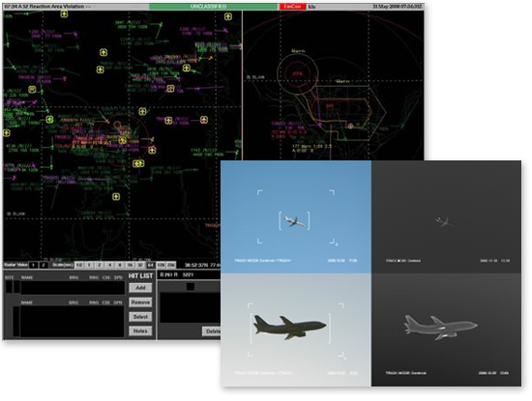Select yellow aircraft symbol under UNCLASSIFIED banner
Image resolution: width=532 pixels, height=401 pixels.
coord(228,16)
